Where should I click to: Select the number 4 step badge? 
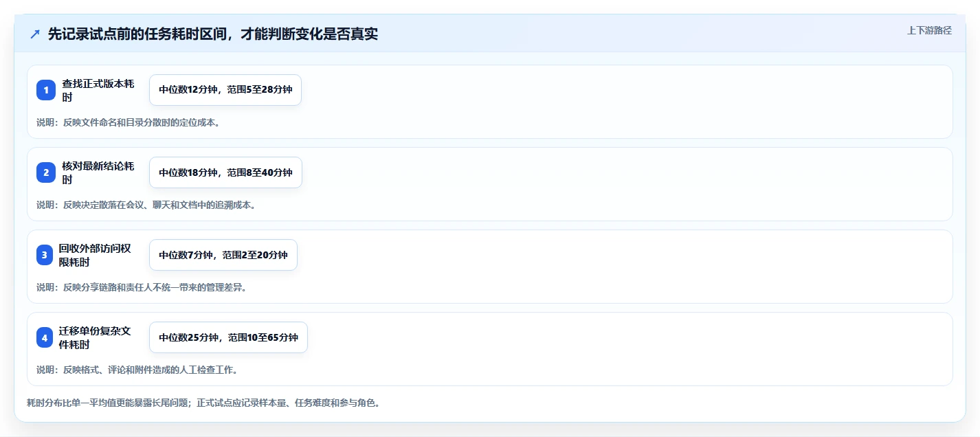pyautogui.click(x=45, y=337)
